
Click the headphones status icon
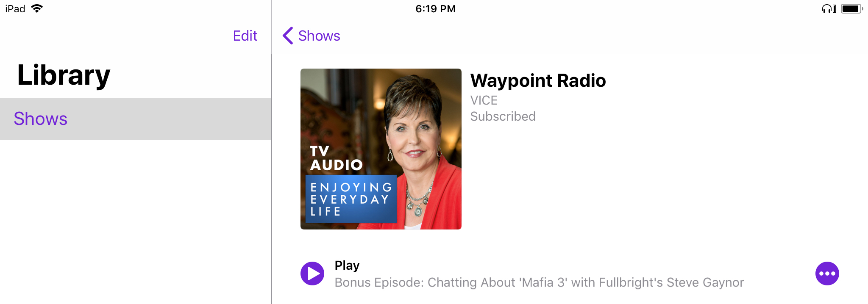(826, 8)
